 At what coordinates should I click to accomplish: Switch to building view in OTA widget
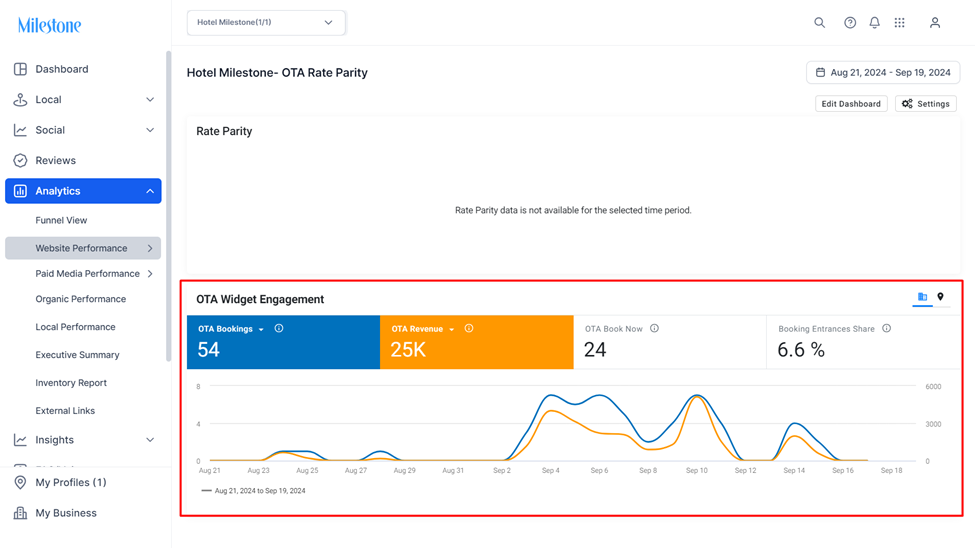(x=922, y=297)
